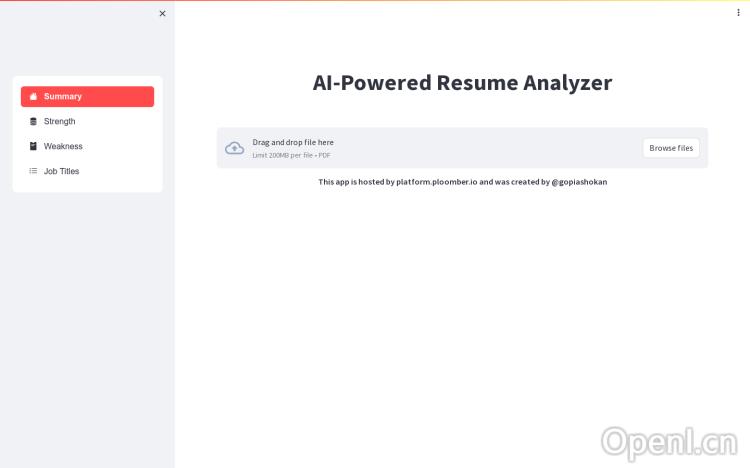Image resolution: width=750 pixels, height=468 pixels.
Task: Click the Browse files button
Action: coord(671,148)
